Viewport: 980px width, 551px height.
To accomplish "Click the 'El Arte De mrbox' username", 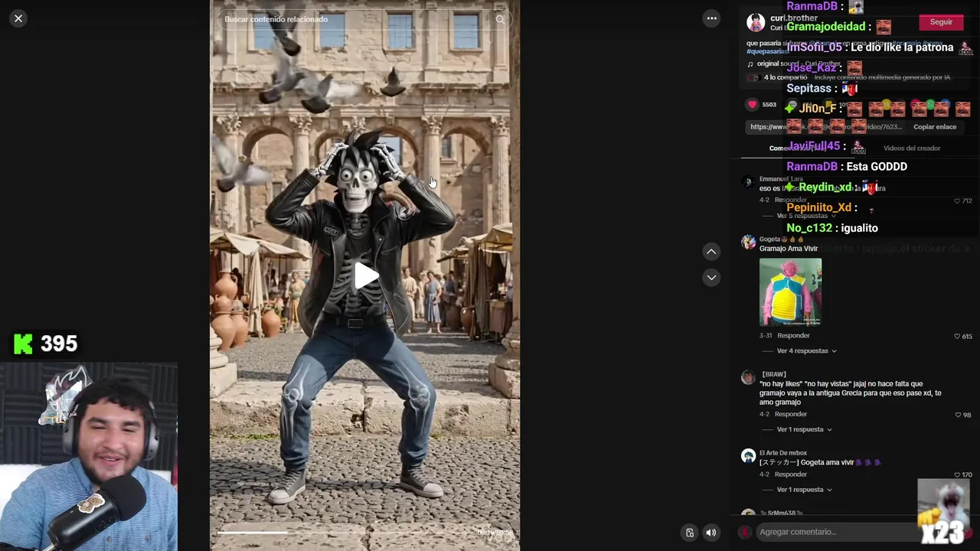I will click(783, 453).
